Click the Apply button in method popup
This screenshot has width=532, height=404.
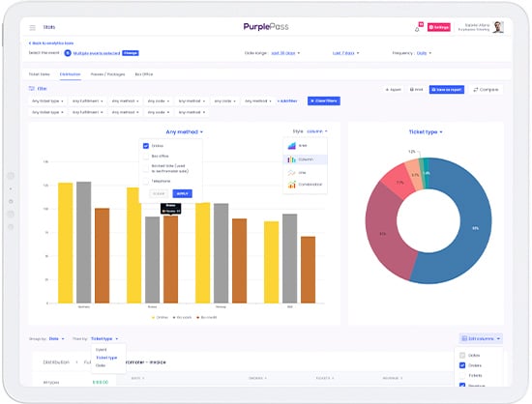pos(182,193)
